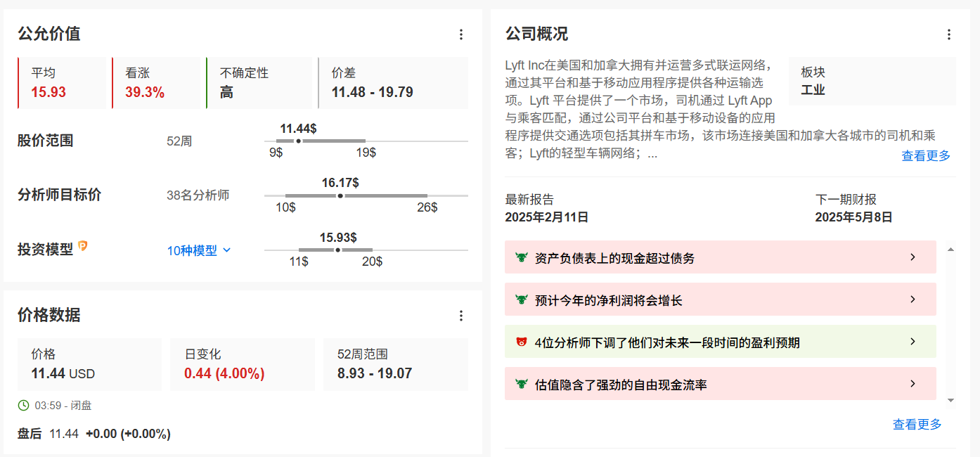Click the 价差 11.48 - 19.79 card

[393, 83]
